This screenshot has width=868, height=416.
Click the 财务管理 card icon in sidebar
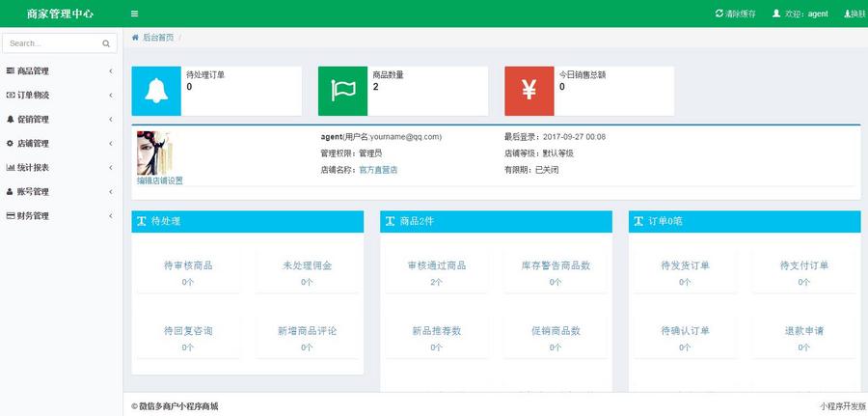pyautogui.click(x=10, y=215)
